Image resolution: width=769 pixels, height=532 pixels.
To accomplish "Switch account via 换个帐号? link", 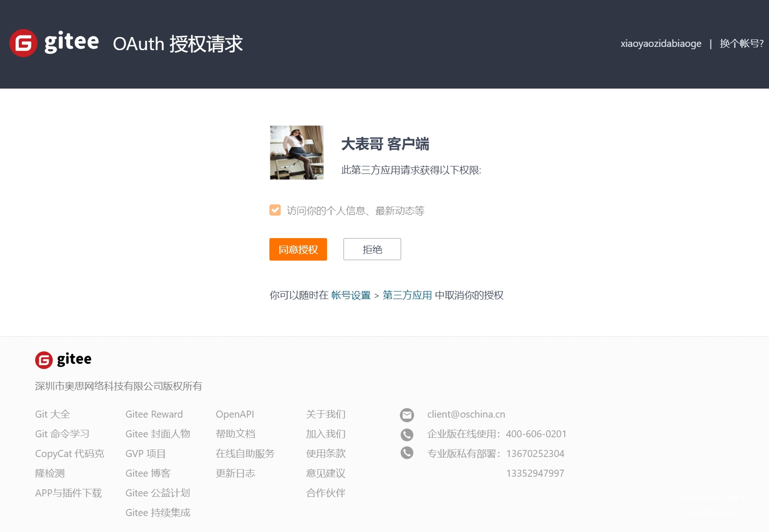I will pyautogui.click(x=741, y=44).
